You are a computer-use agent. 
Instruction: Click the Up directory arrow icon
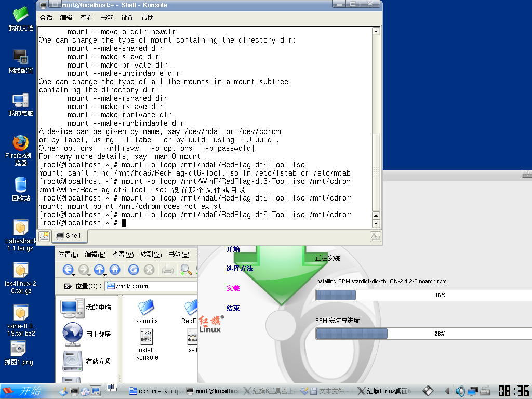point(99,269)
